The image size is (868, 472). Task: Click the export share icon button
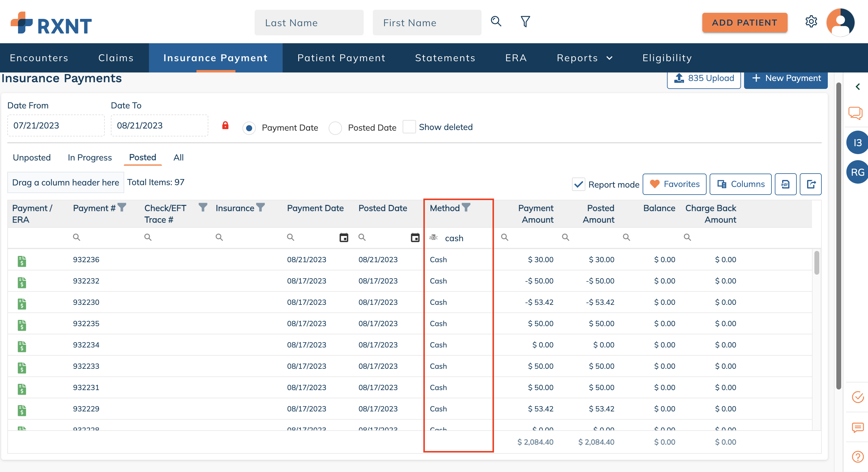click(x=811, y=184)
